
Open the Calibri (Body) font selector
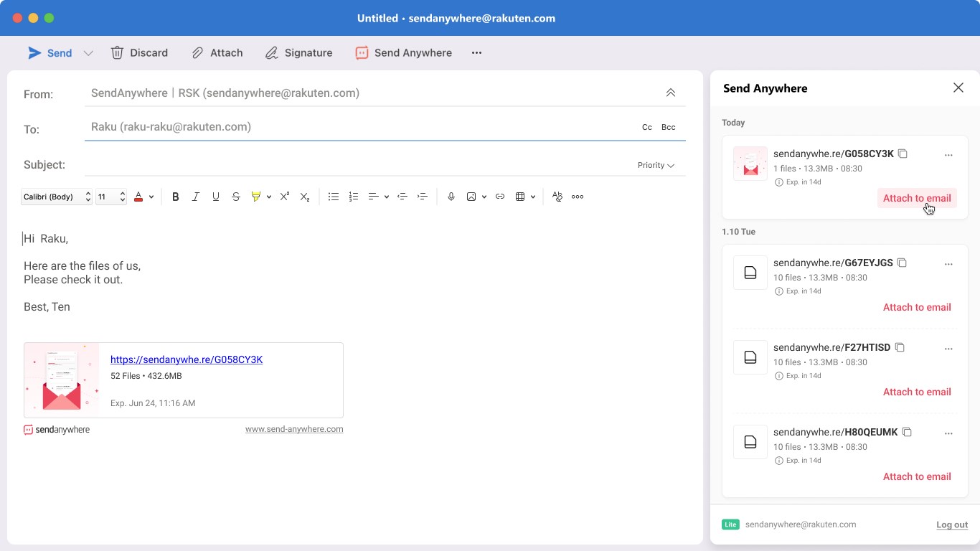tap(57, 197)
